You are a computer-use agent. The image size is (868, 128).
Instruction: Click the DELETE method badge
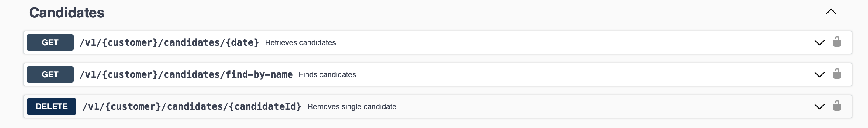(52, 106)
